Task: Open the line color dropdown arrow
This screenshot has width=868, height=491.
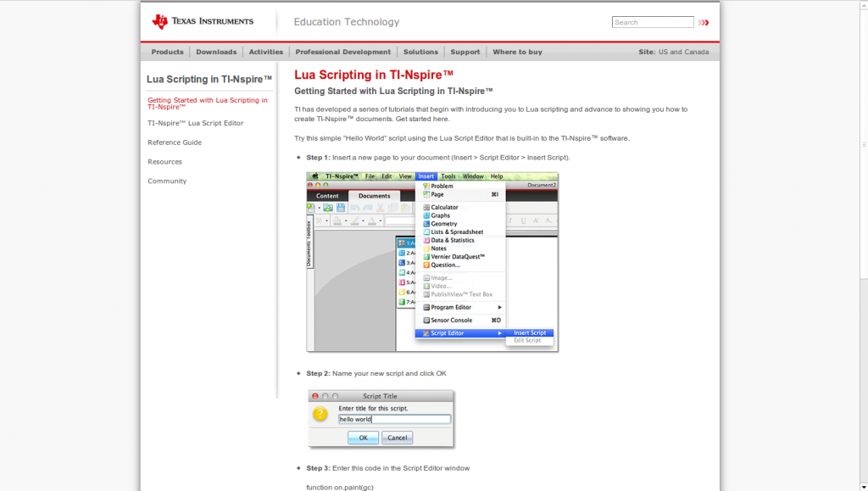Action: [363, 220]
